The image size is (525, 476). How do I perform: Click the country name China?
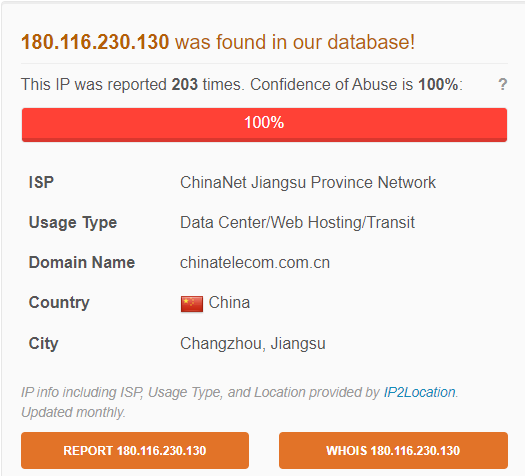click(229, 303)
